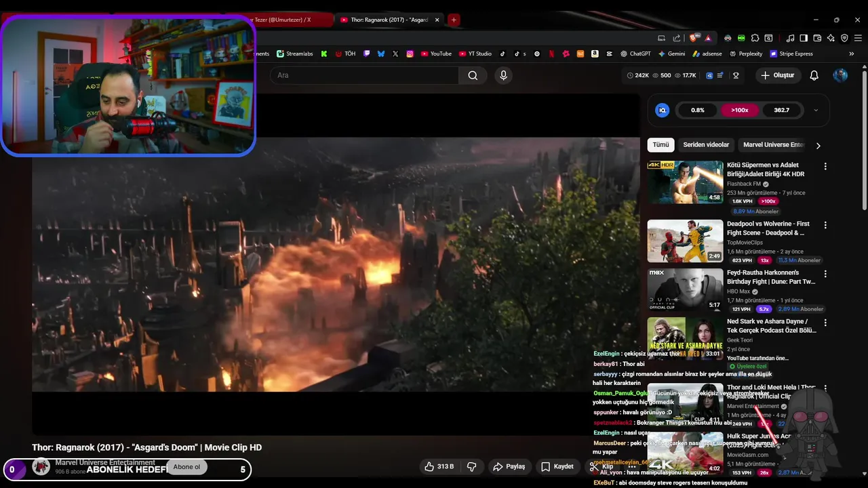Switch to Thor: Ragnarok browser tab
The width and height of the screenshot is (868, 488).
pyautogui.click(x=389, y=20)
